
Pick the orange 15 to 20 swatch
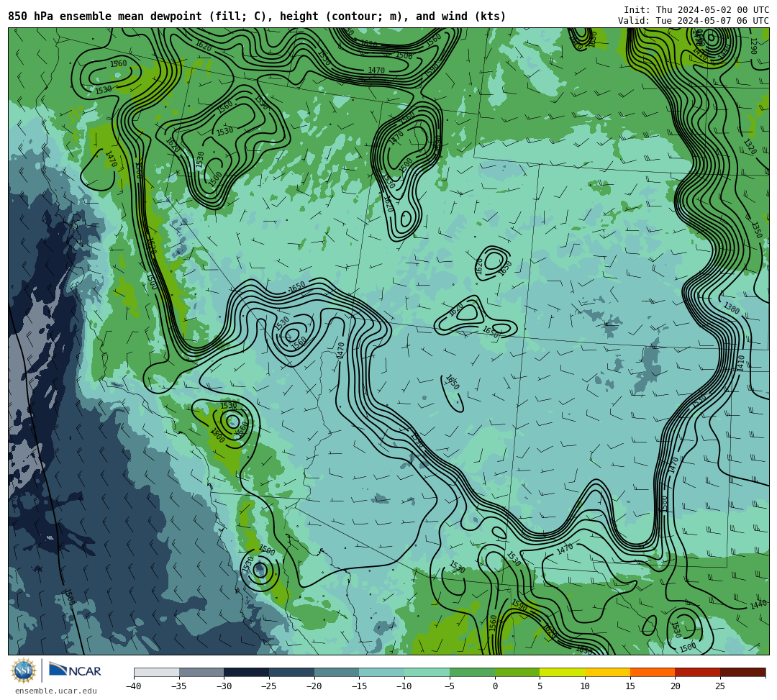(x=653, y=672)
